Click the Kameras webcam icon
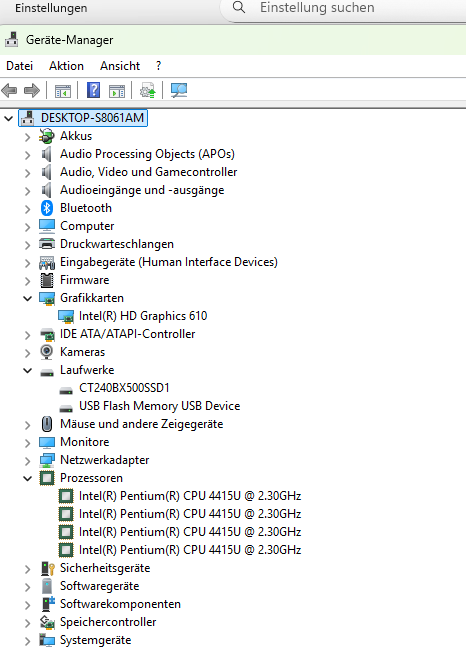The image size is (466, 650). point(46,352)
